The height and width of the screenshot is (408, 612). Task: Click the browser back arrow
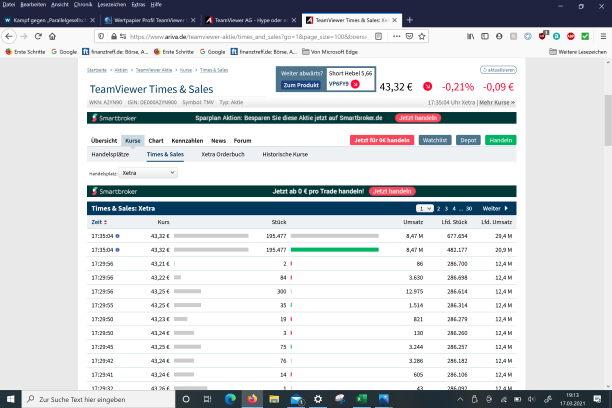tap(10, 35)
